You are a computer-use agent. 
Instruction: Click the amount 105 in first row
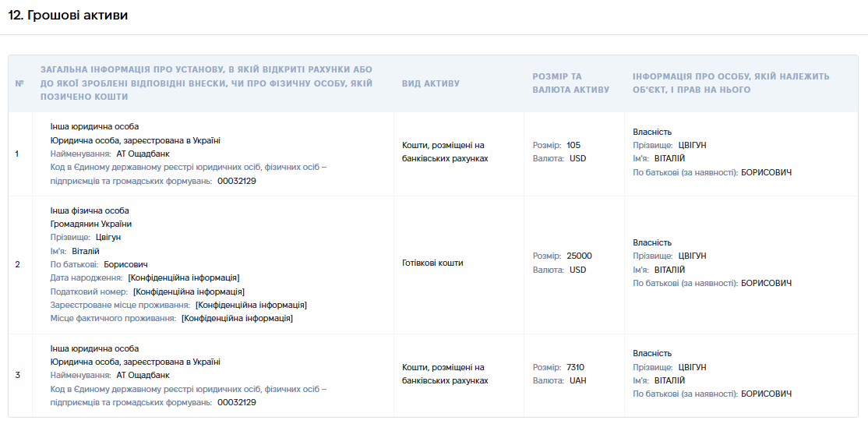pyautogui.click(x=573, y=145)
